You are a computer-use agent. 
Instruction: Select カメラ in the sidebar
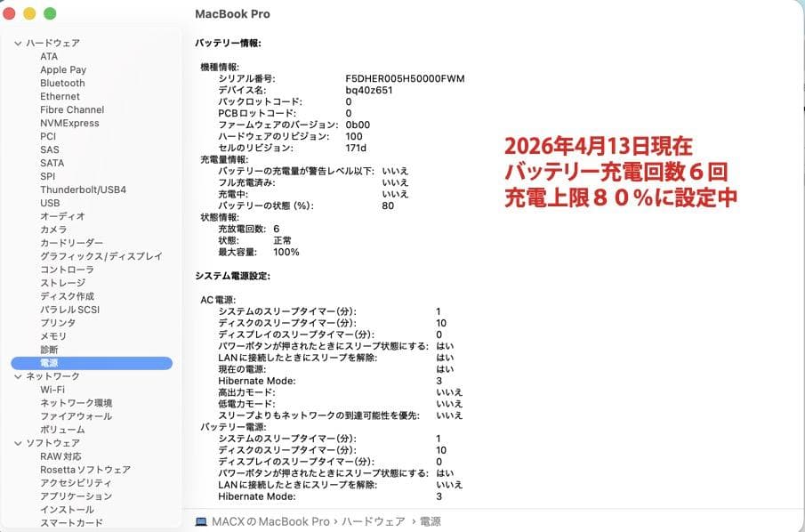click(x=54, y=230)
